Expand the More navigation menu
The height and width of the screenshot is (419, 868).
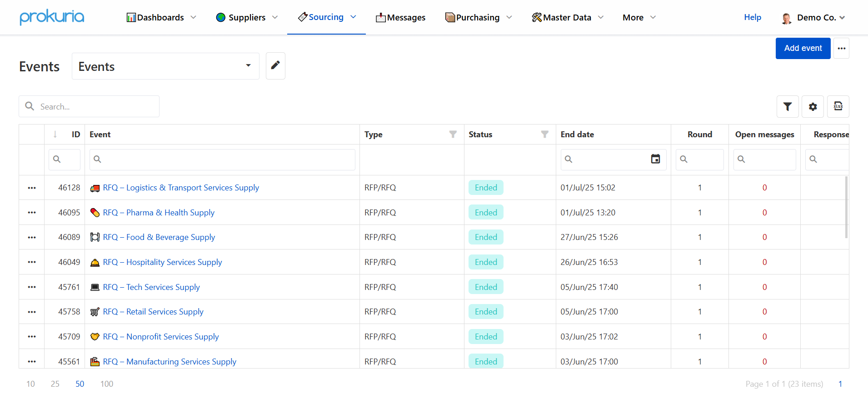point(639,18)
